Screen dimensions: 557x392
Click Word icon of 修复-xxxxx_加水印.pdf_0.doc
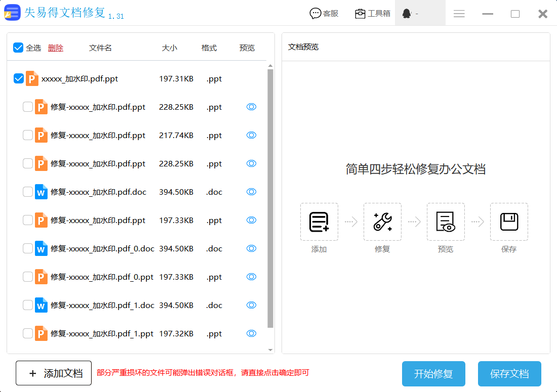click(x=41, y=249)
